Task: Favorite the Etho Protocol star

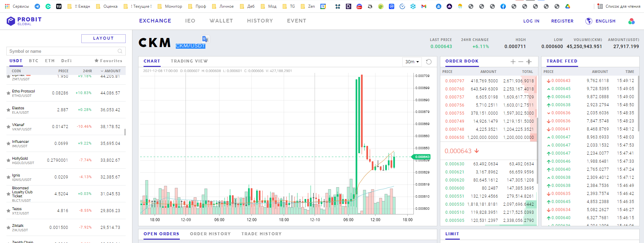Action: tap(8, 93)
